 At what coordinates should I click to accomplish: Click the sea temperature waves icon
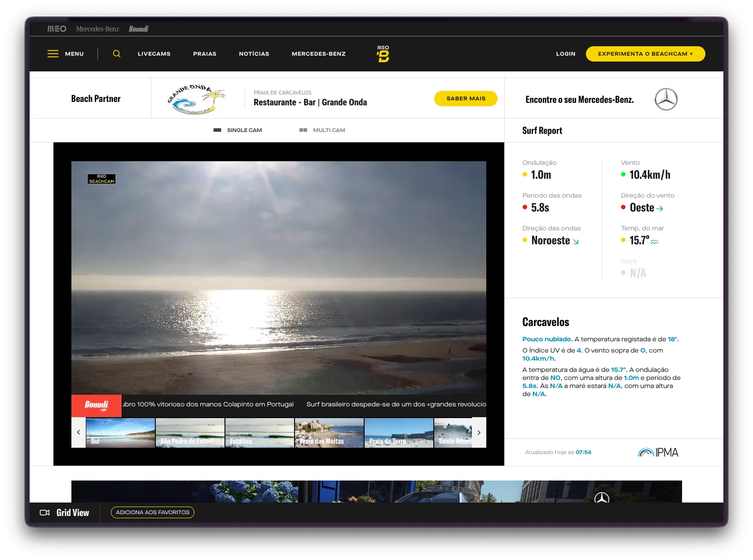tap(655, 242)
